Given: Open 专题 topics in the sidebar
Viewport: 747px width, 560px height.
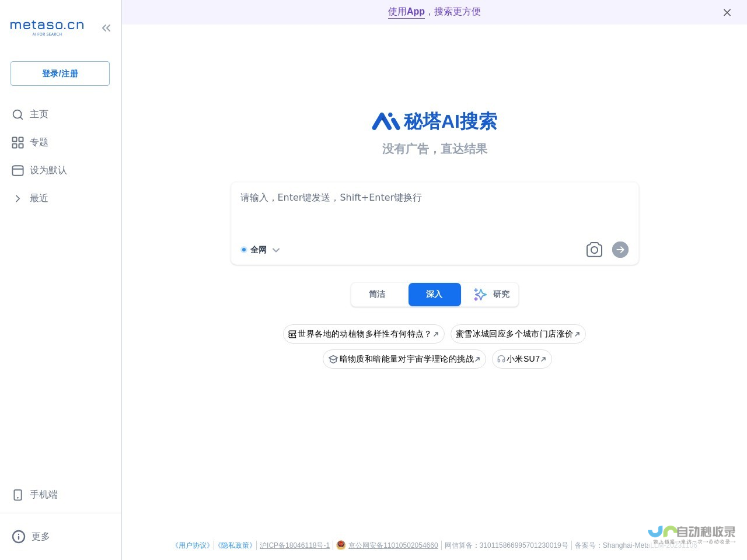Looking at the screenshot, I should pyautogui.click(x=30, y=142).
